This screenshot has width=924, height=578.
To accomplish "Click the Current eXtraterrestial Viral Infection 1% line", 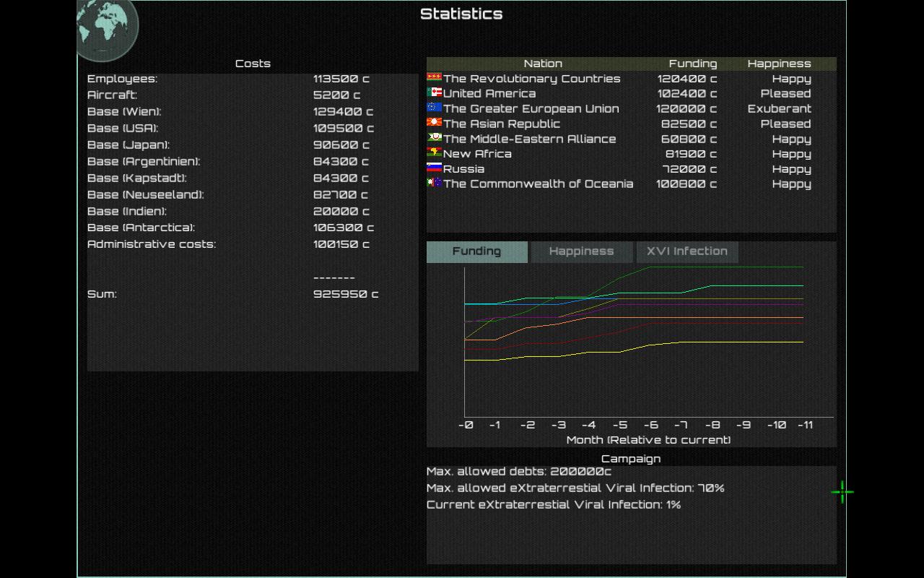I will pos(554,505).
